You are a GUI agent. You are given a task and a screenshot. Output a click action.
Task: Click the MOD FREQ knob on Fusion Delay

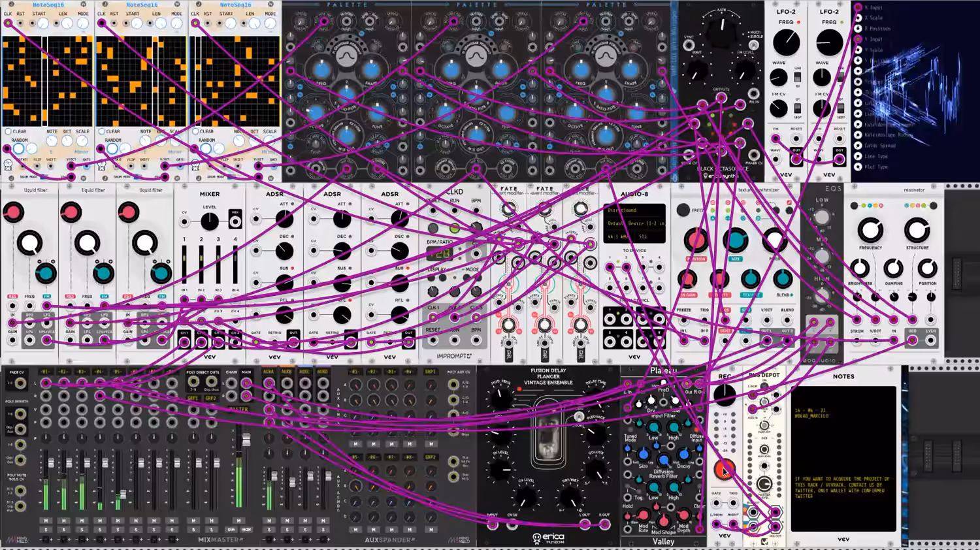501,398
